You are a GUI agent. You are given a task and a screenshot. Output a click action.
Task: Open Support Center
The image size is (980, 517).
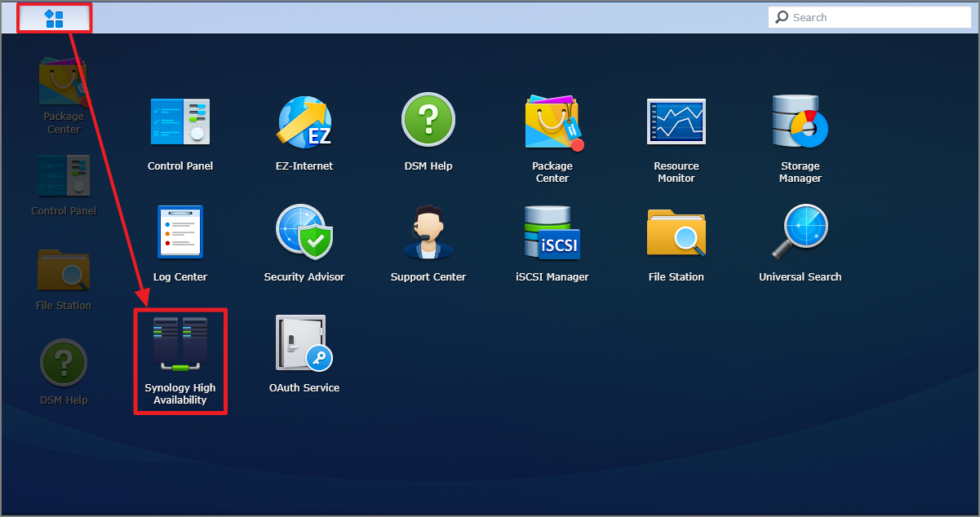click(428, 232)
